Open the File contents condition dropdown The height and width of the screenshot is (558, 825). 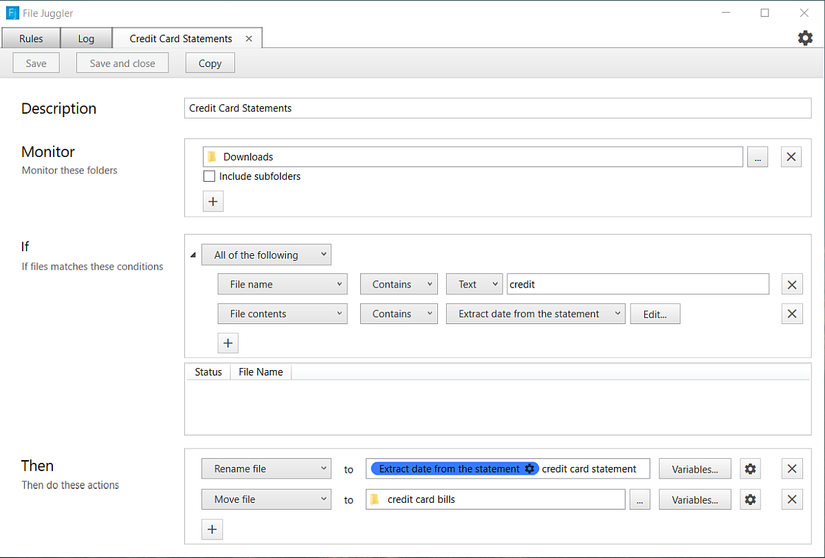[282, 314]
